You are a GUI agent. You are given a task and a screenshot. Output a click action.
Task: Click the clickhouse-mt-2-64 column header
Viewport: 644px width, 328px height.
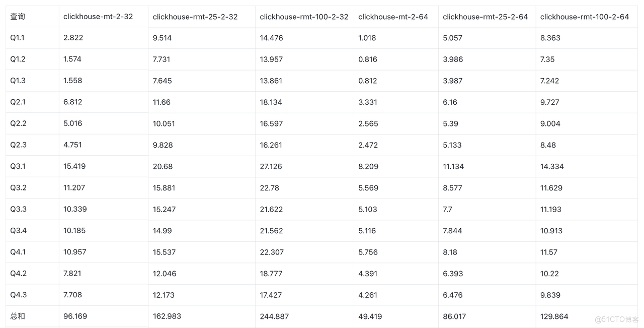point(393,17)
